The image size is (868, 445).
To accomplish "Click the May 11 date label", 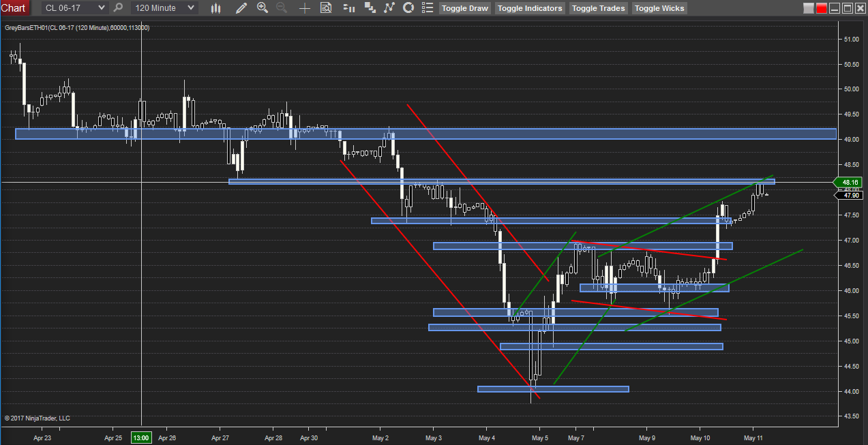I will coord(753,438).
